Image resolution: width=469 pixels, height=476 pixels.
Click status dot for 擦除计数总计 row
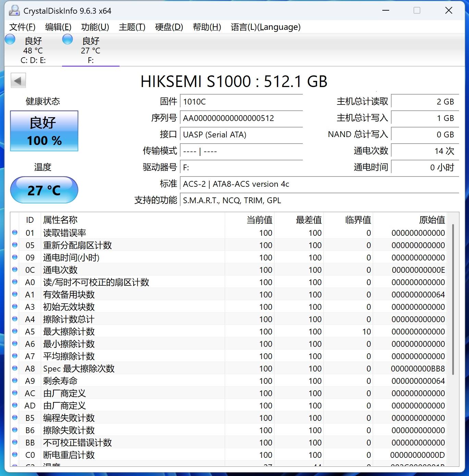tap(15, 319)
